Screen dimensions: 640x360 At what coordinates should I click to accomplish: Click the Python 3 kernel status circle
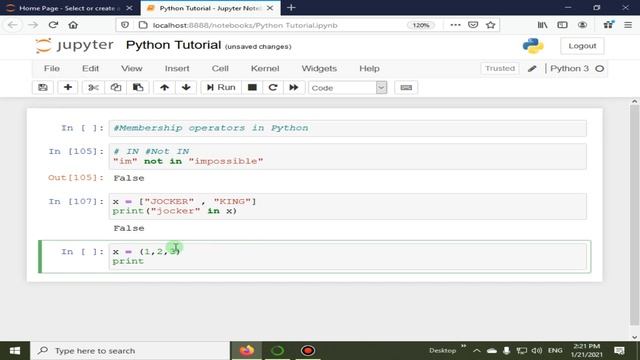point(600,69)
